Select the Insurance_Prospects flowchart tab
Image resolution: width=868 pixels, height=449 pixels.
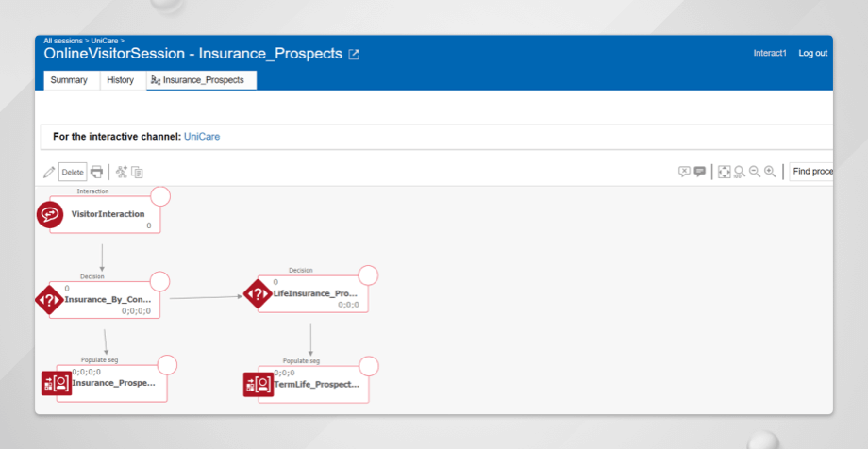(x=202, y=80)
